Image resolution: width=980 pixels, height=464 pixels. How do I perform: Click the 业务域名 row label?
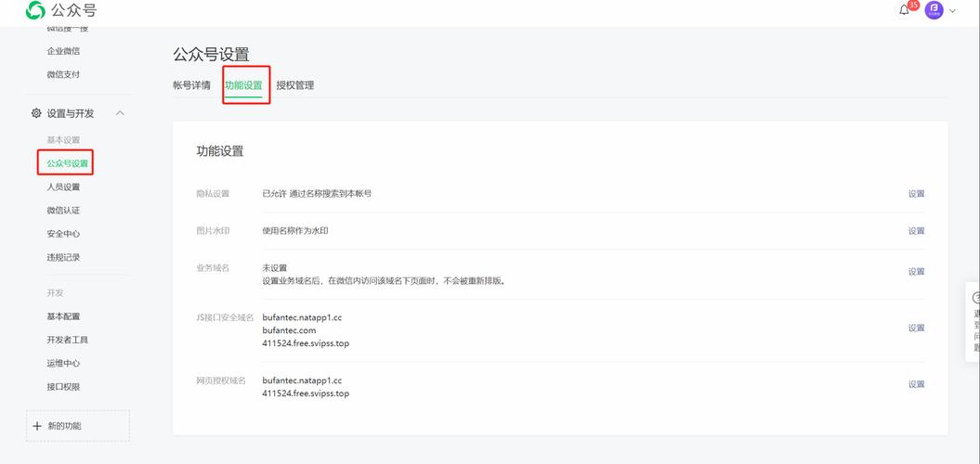coord(213,268)
